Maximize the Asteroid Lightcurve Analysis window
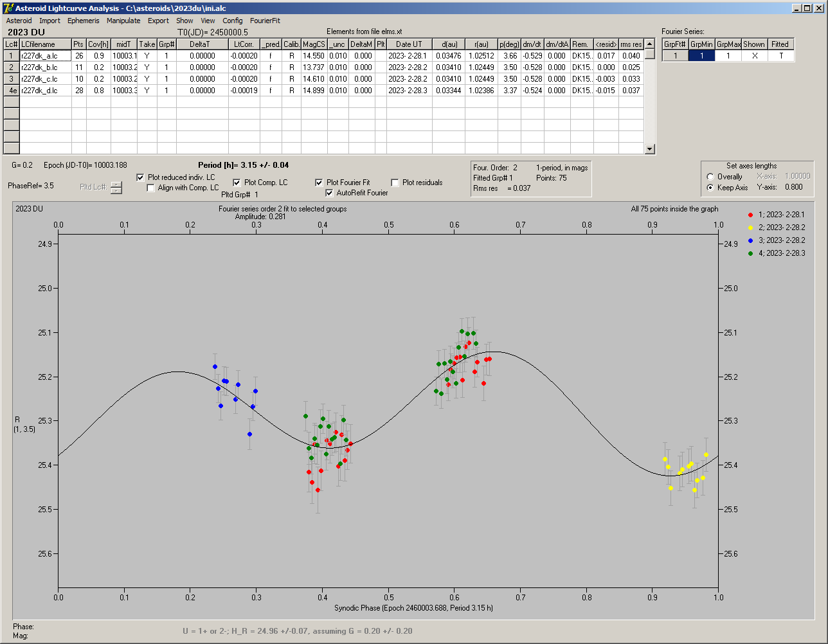The width and height of the screenshot is (828, 644). tap(807, 8)
